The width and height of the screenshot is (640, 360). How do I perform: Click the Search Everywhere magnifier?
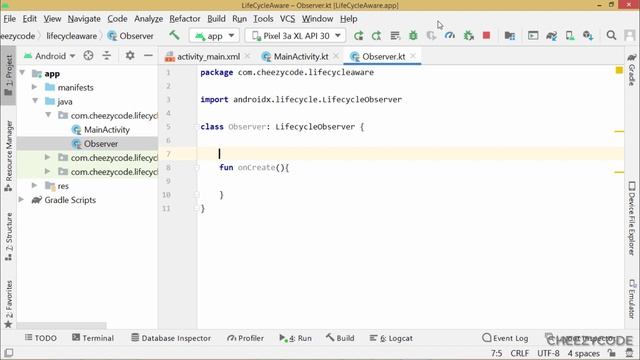coord(611,36)
